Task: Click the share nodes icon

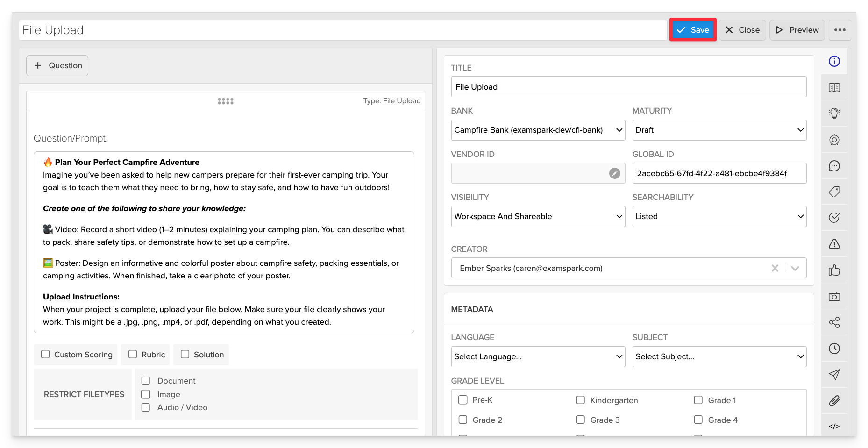Action: coord(834,322)
